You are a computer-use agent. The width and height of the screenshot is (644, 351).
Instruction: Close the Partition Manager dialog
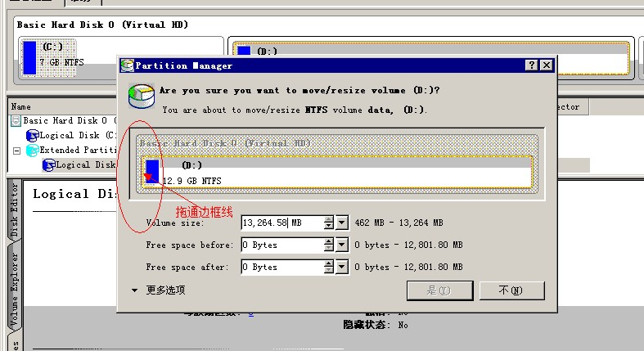pos(547,65)
